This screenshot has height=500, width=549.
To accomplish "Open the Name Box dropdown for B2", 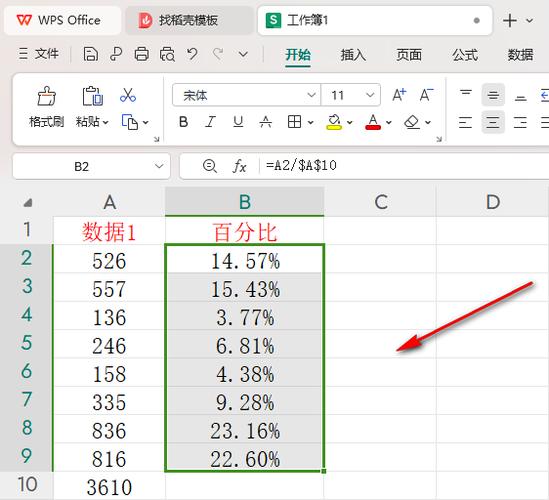I will click(x=159, y=166).
